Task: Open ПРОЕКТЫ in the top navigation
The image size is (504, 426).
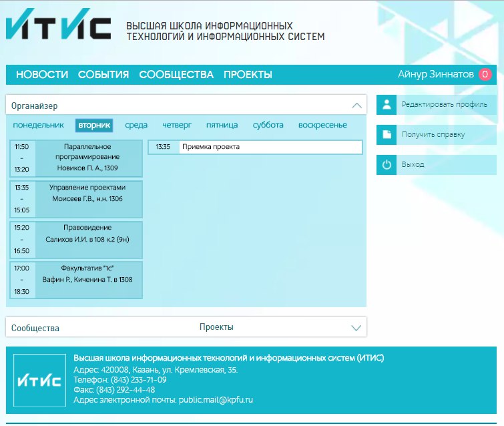Action: (x=248, y=75)
